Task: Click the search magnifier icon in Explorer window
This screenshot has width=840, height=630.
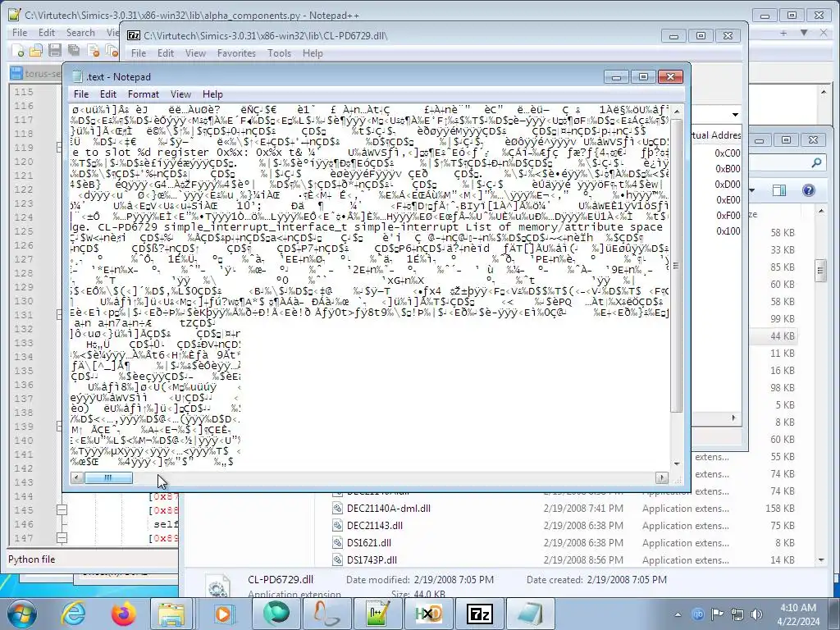Action: tap(816, 162)
